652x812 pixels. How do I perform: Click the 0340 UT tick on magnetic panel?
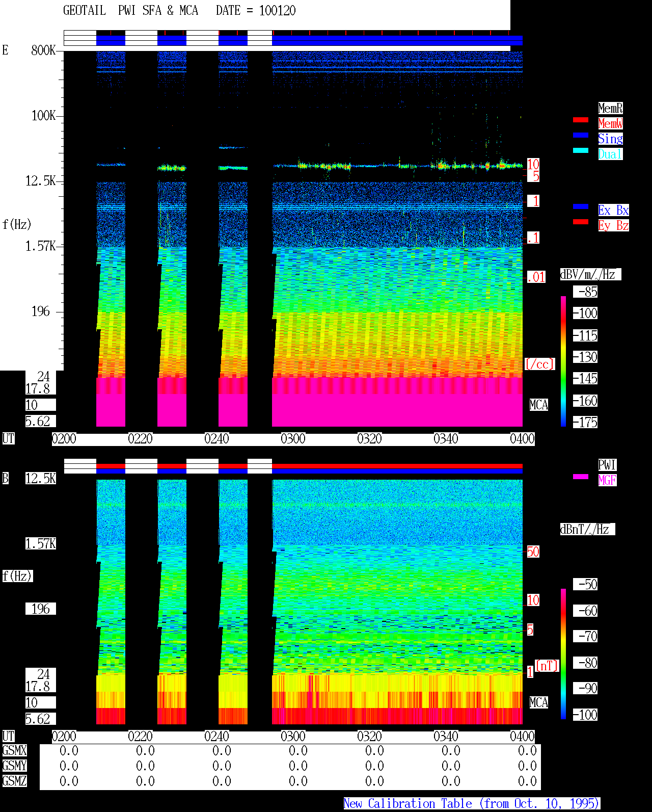pos(446,737)
